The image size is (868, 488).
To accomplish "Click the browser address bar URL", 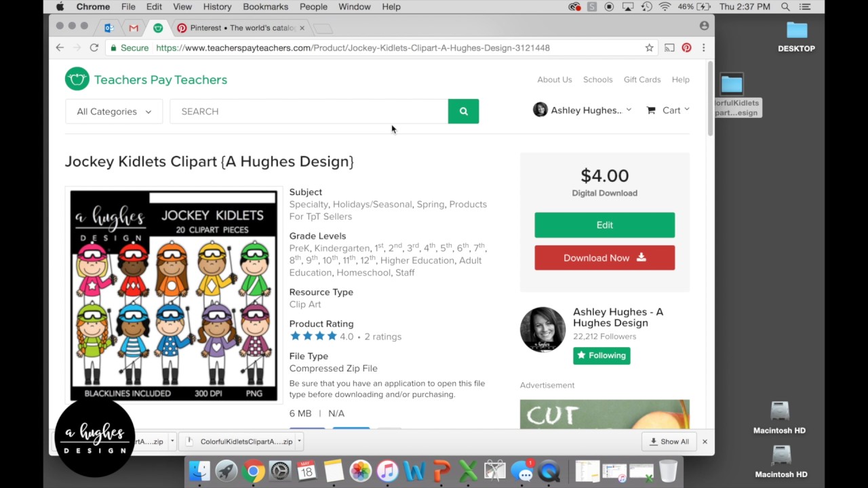I will (353, 48).
